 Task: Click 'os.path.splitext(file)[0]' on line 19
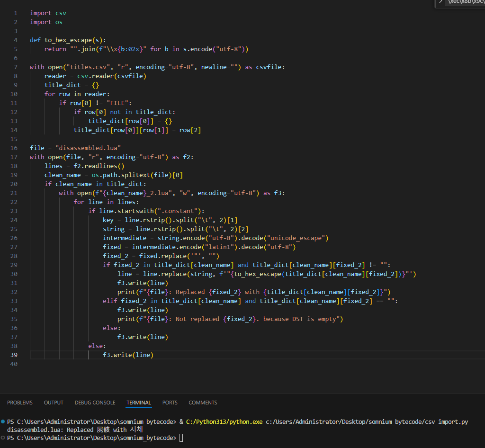(137, 175)
